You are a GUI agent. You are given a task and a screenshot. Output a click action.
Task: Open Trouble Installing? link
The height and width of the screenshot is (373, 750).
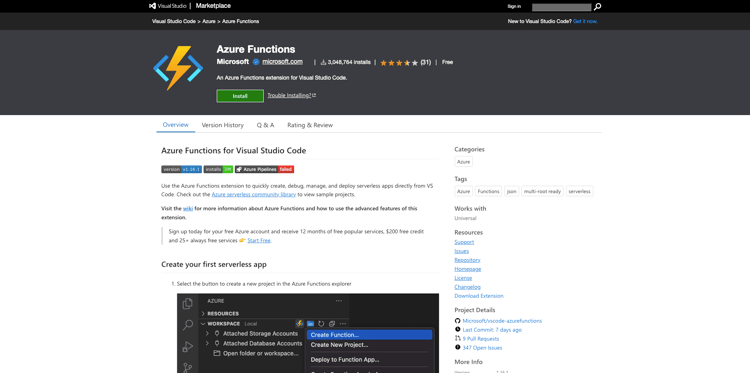(291, 96)
